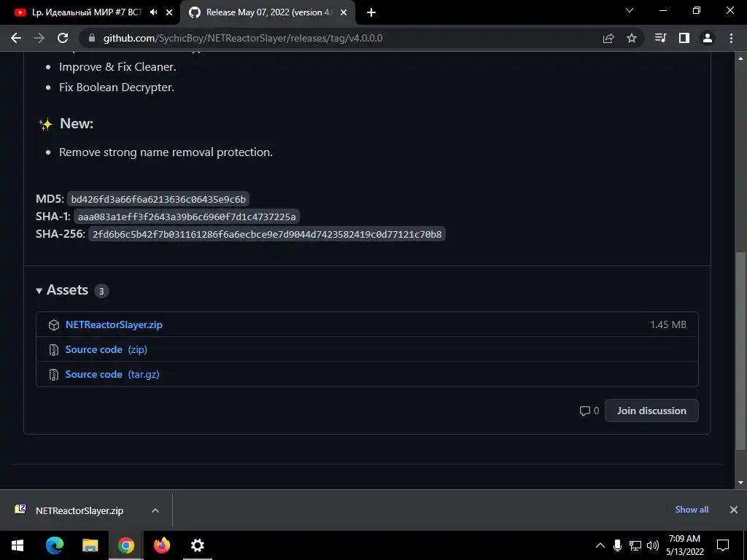This screenshot has width=747, height=560.
Task: Open the media control icon in toolbar
Action: (x=661, y=38)
